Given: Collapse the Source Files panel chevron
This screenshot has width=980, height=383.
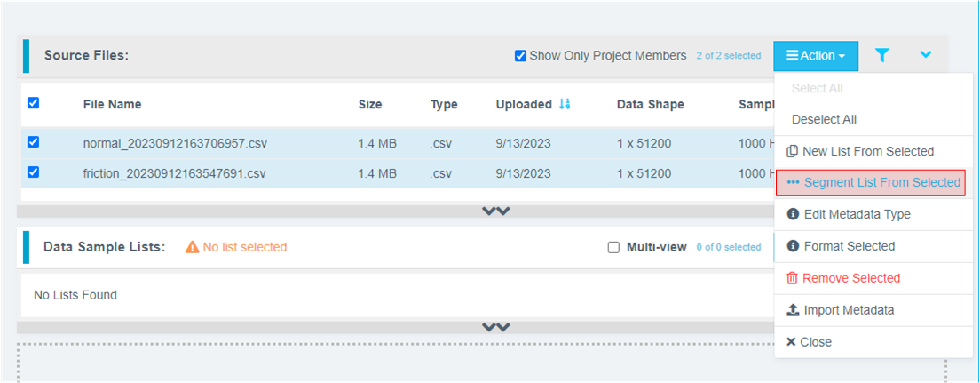Looking at the screenshot, I should coord(926,55).
